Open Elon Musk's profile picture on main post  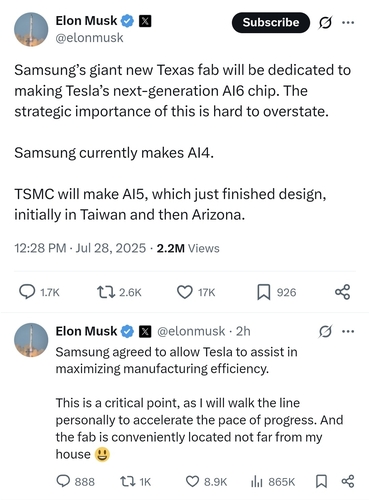31,29
